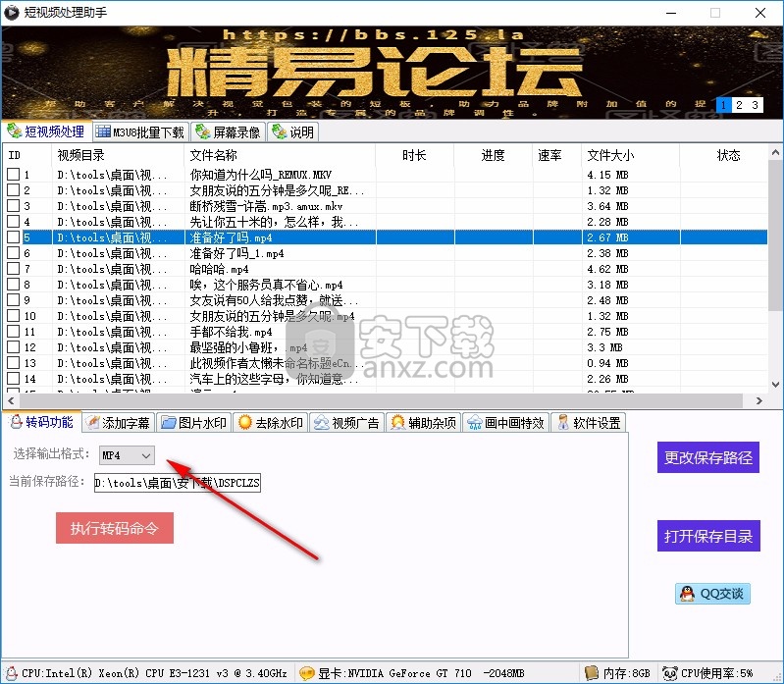The image size is (784, 684).
Task: Check the box for selected row 5
Action: (14, 237)
